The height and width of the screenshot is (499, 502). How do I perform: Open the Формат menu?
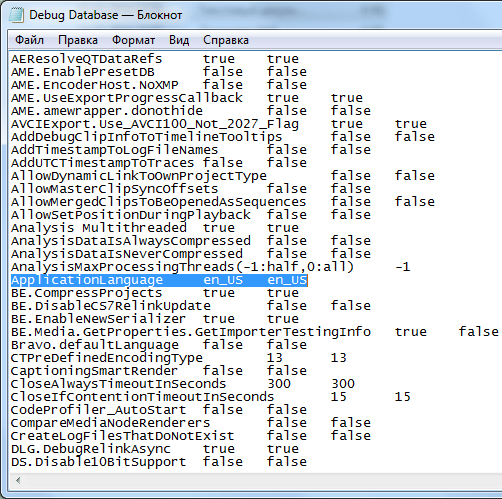133,40
